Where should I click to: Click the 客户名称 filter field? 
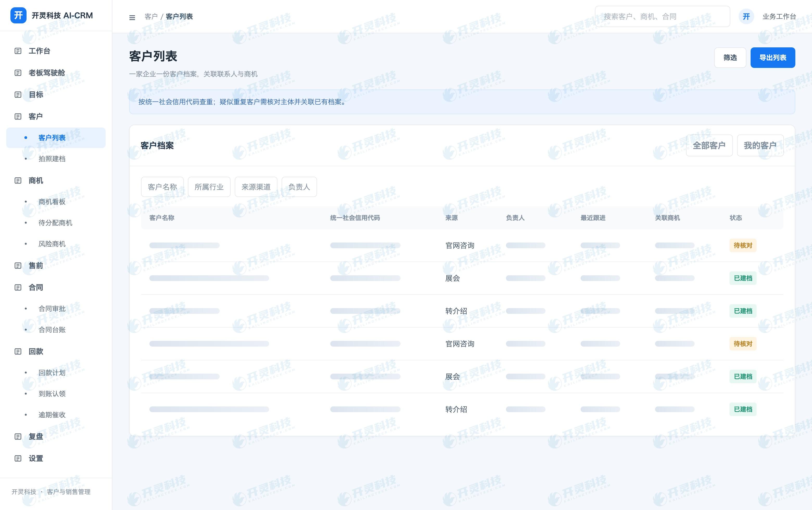point(162,187)
